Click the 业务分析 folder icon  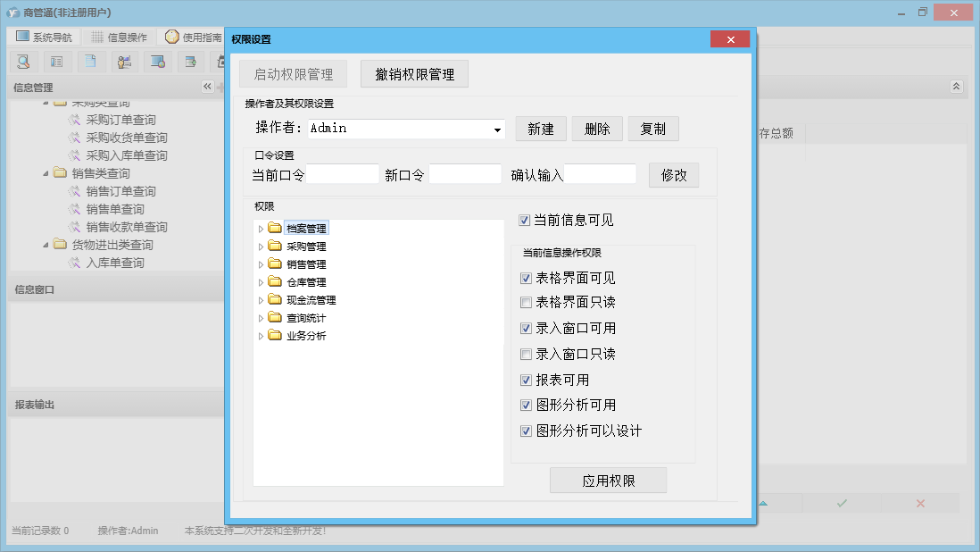click(x=275, y=335)
